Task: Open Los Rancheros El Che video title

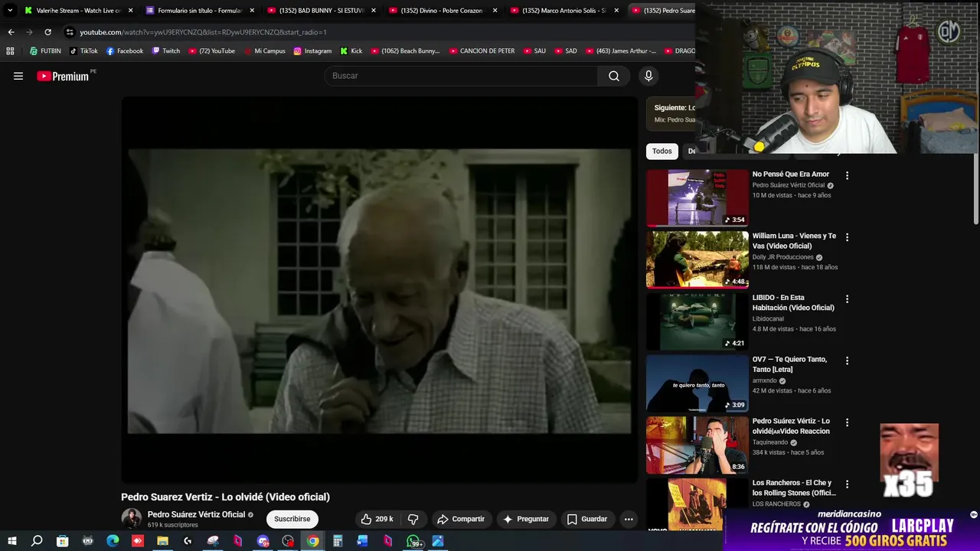Action: click(x=794, y=487)
